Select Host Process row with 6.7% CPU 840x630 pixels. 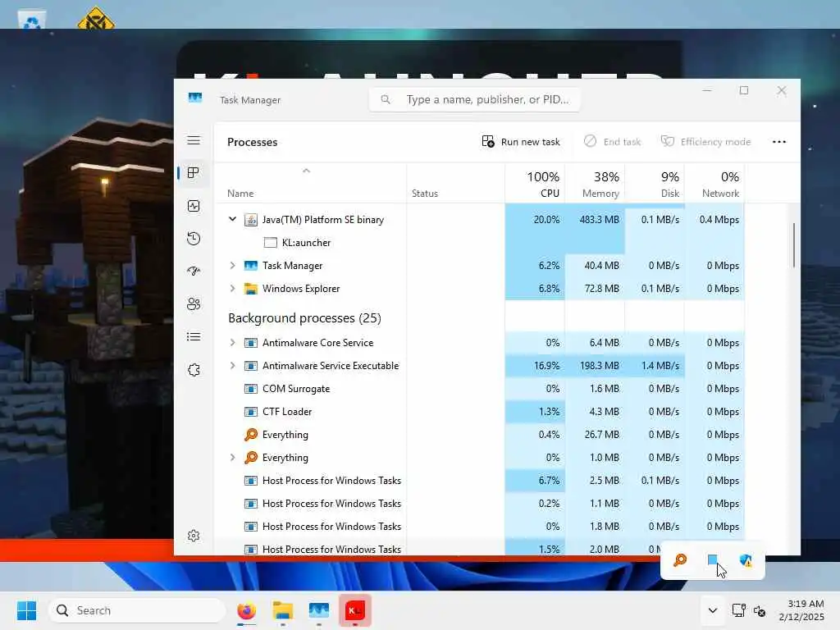click(x=479, y=481)
